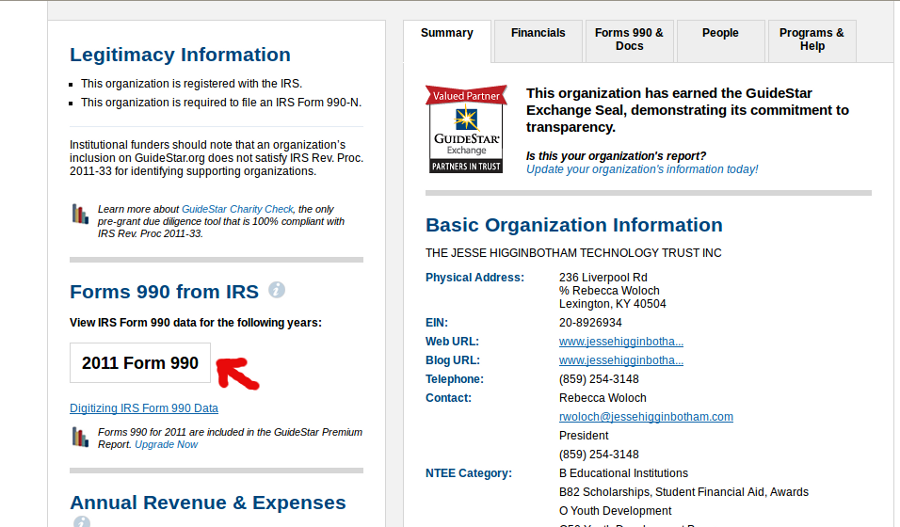This screenshot has height=527, width=900.
Task: Click bullet about required IRS Form 990-N filing
Action: point(221,103)
